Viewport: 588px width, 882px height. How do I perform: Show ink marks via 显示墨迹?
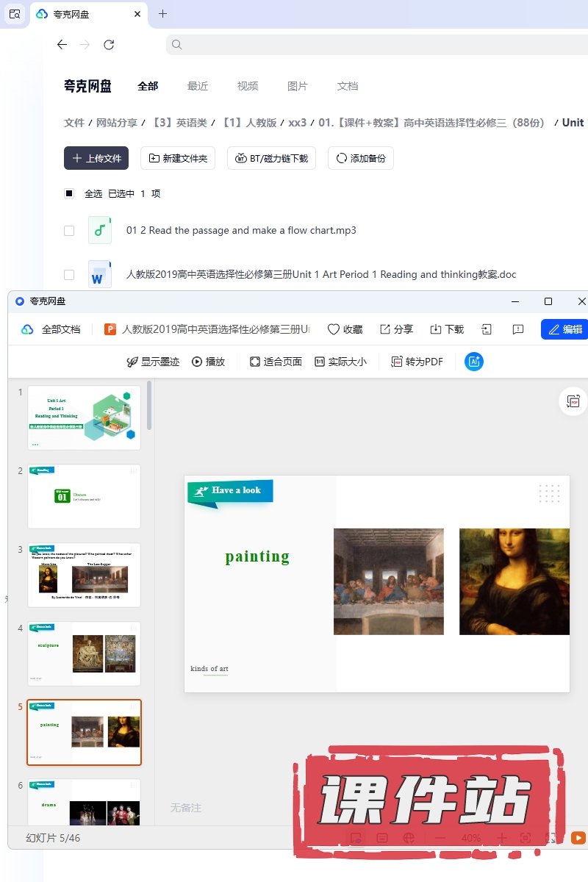click(x=153, y=362)
